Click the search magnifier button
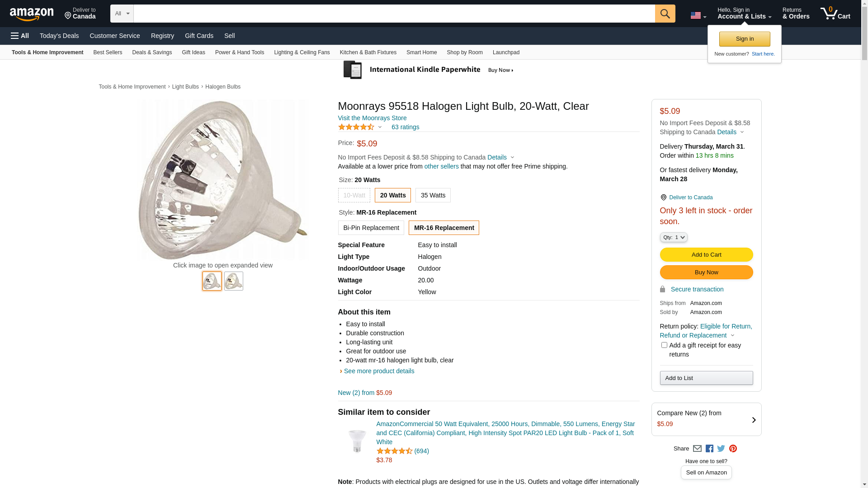868x488 pixels. 665,14
